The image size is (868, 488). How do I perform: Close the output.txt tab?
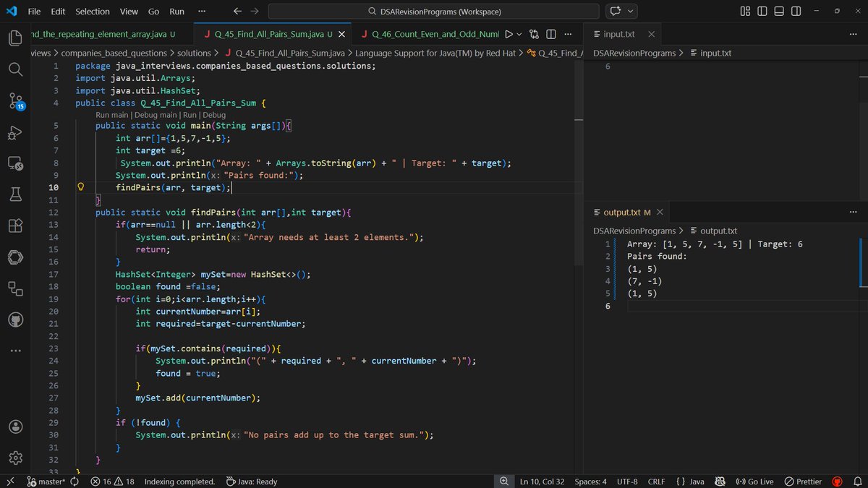coord(660,213)
